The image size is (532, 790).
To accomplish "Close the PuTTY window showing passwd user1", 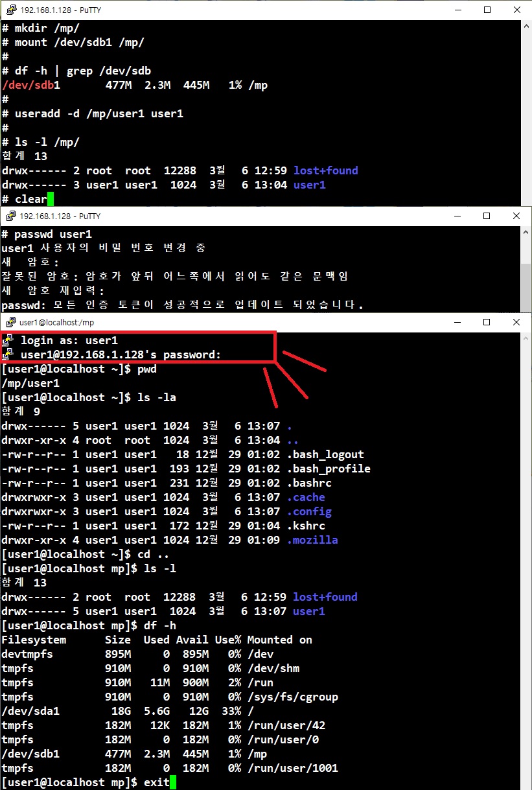I will tap(516, 216).
